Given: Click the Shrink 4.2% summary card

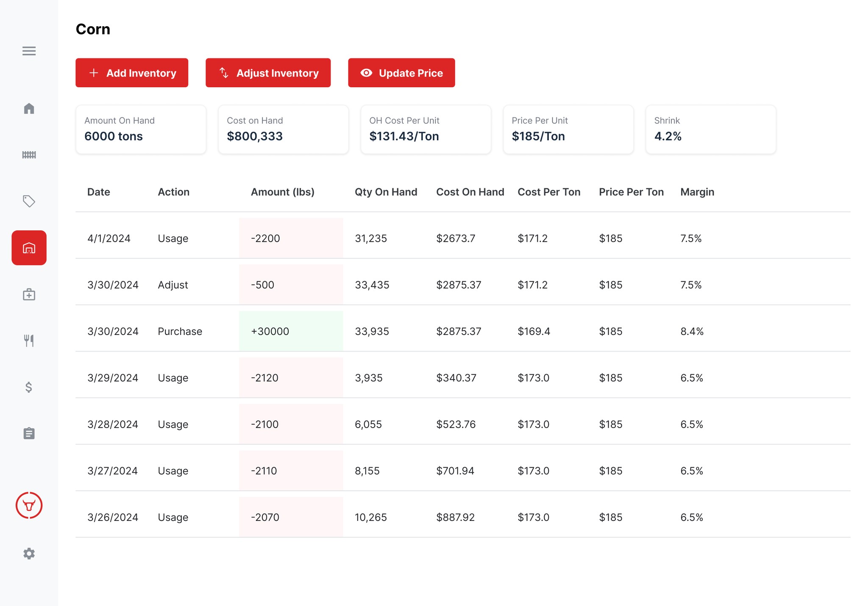Looking at the screenshot, I should (711, 129).
